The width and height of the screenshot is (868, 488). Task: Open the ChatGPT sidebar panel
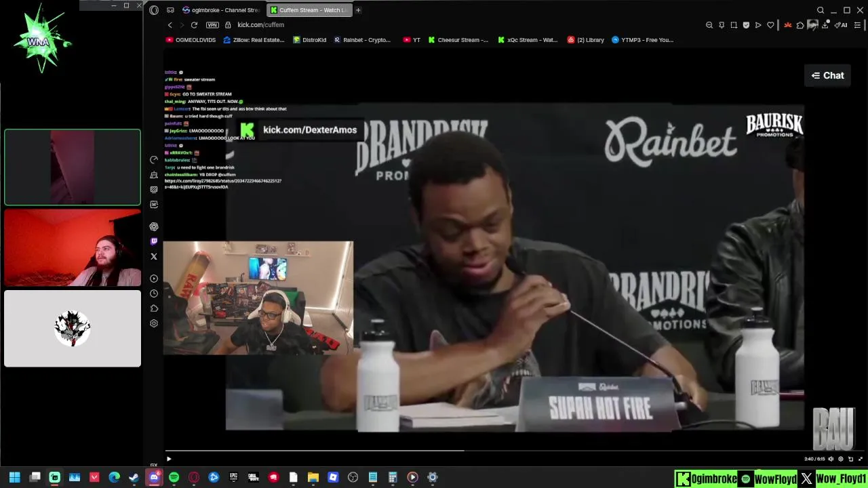154,226
